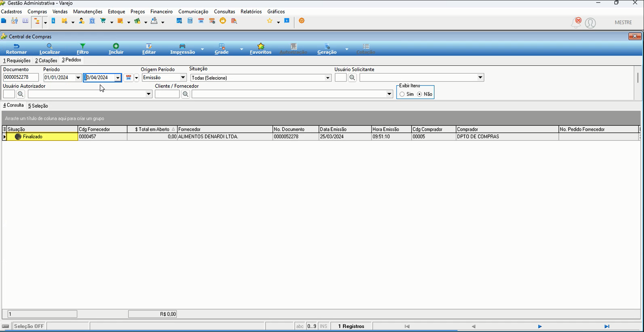
Task: Open the Origem Período combo box
Action: pyautogui.click(x=164, y=77)
